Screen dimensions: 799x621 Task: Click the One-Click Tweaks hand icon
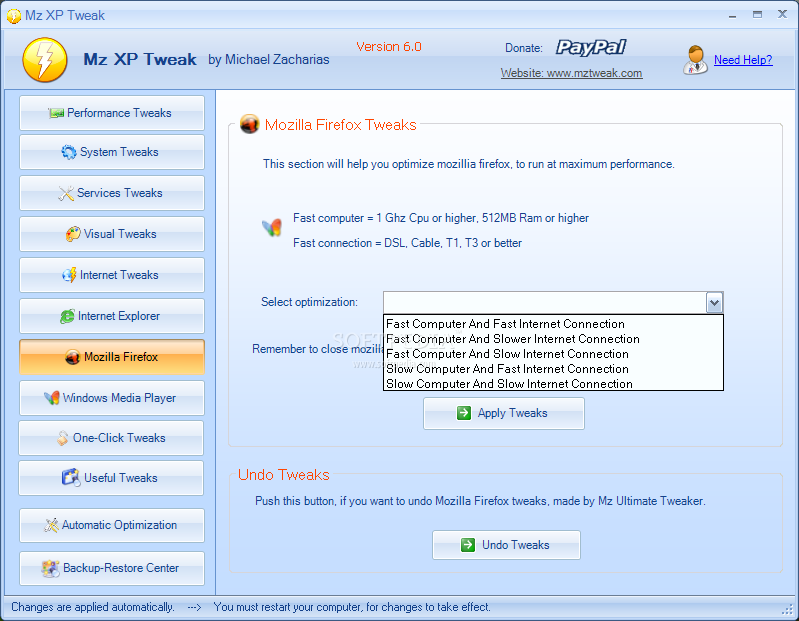click(63, 438)
